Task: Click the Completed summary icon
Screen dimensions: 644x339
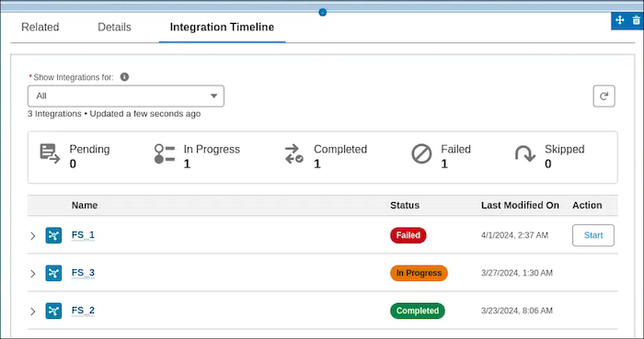Action: pyautogui.click(x=294, y=153)
